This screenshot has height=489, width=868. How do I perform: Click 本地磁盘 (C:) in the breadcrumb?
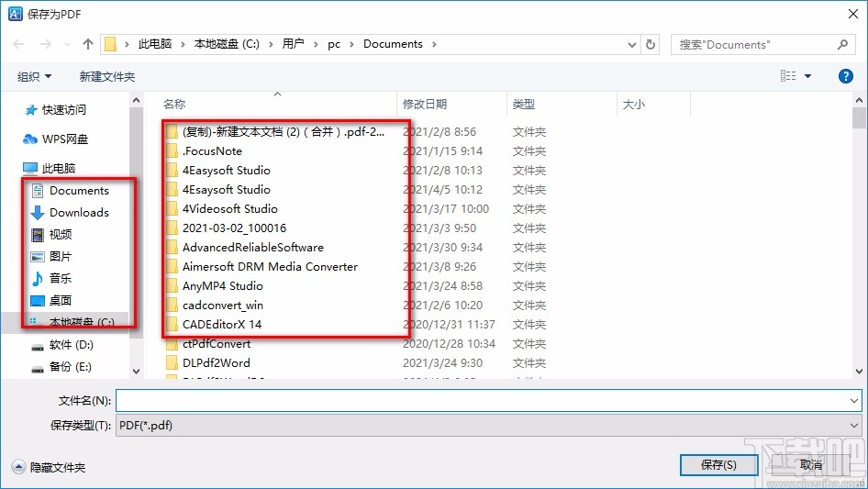click(x=227, y=44)
